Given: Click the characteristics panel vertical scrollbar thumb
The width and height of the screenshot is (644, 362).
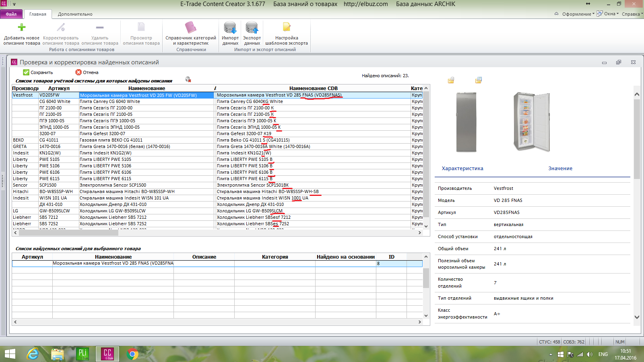Looking at the screenshot, I should (637, 139).
